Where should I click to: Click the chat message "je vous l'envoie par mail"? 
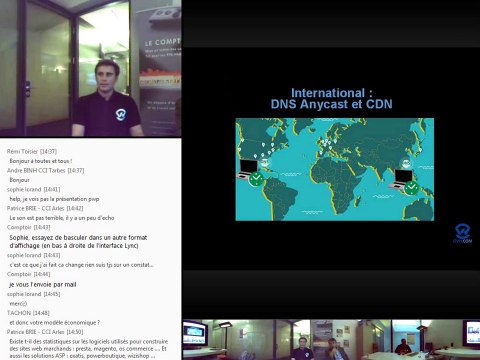pos(43,284)
